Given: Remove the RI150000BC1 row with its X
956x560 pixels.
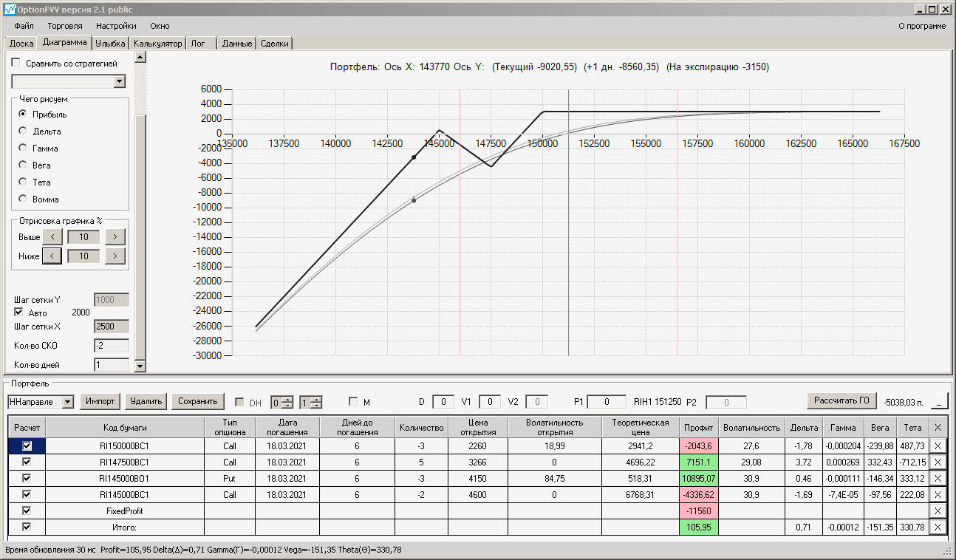Looking at the screenshot, I should coord(938,445).
